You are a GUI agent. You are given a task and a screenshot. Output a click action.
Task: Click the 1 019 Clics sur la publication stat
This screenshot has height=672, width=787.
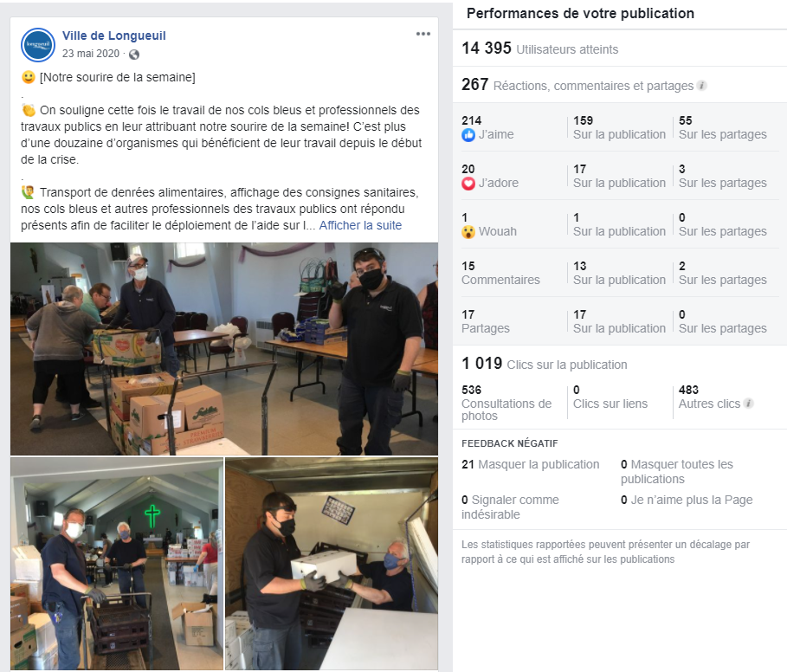tap(545, 364)
